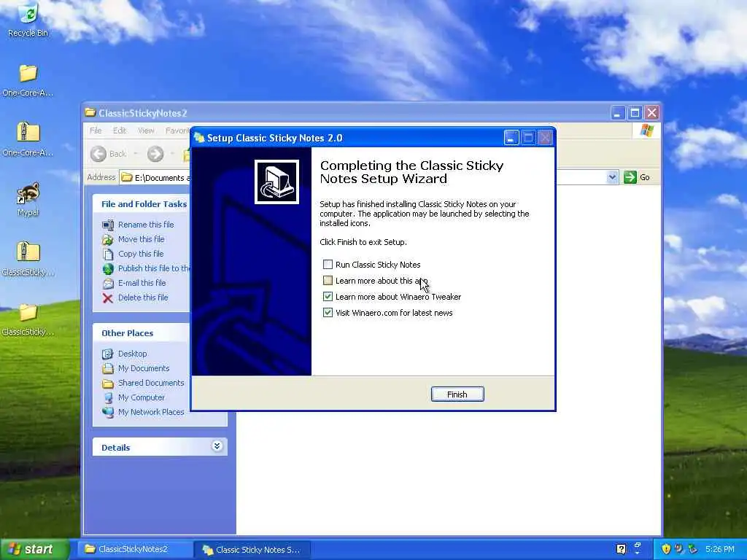Viewport: 747px width, 560px height.
Task: Expand the Details panel chevron
Action: tap(217, 446)
